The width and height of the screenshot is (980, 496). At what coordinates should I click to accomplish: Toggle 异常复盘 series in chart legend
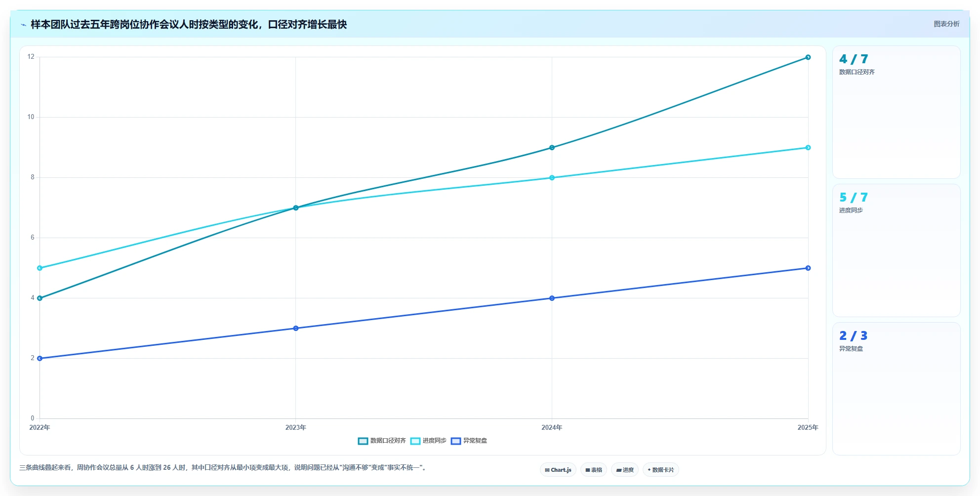click(469, 441)
